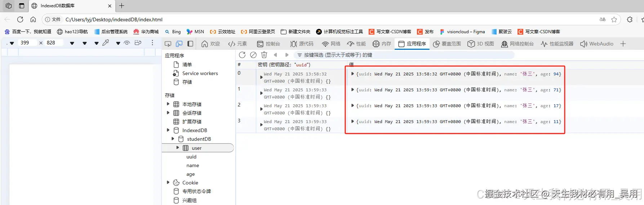This screenshot has width=644, height=205.
Task: Expand value object with age 17
Action: pos(352,105)
